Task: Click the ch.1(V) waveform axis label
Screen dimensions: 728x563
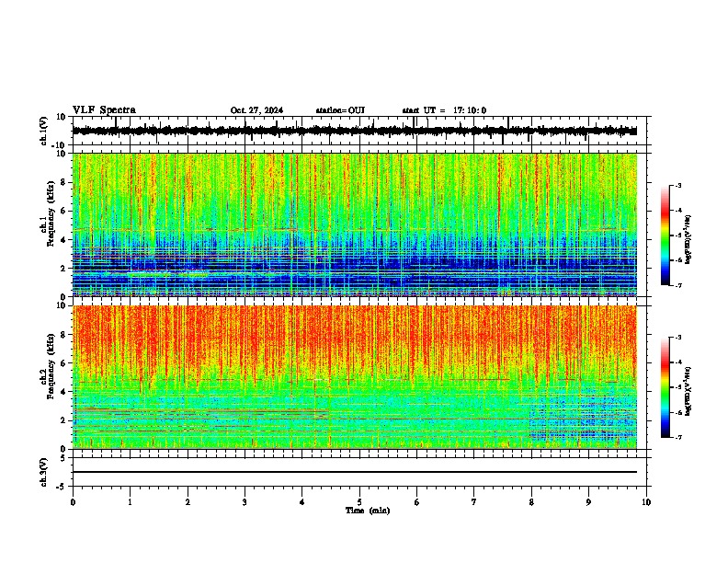Action: (x=44, y=131)
